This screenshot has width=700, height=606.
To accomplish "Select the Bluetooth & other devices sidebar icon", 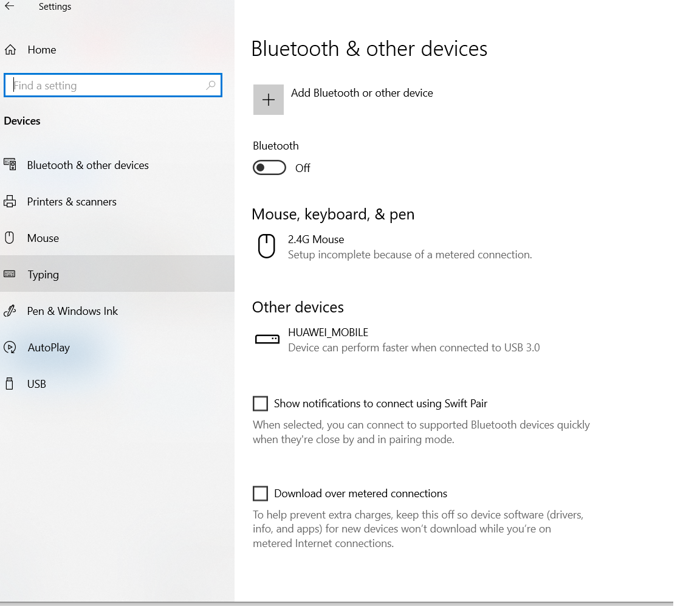I will (10, 165).
